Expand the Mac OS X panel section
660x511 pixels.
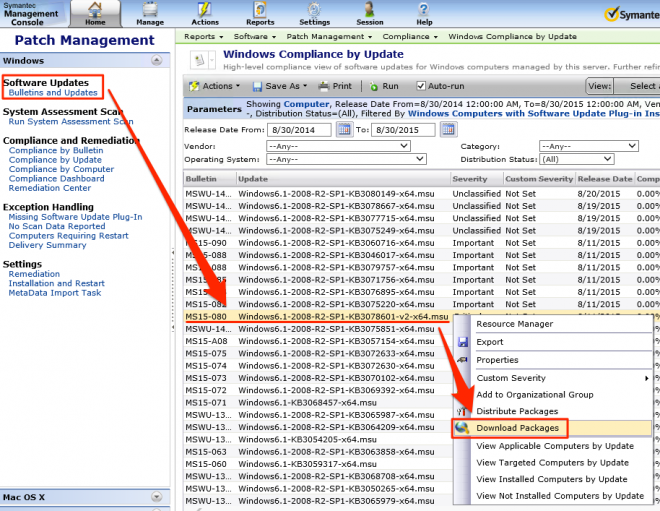tap(157, 497)
